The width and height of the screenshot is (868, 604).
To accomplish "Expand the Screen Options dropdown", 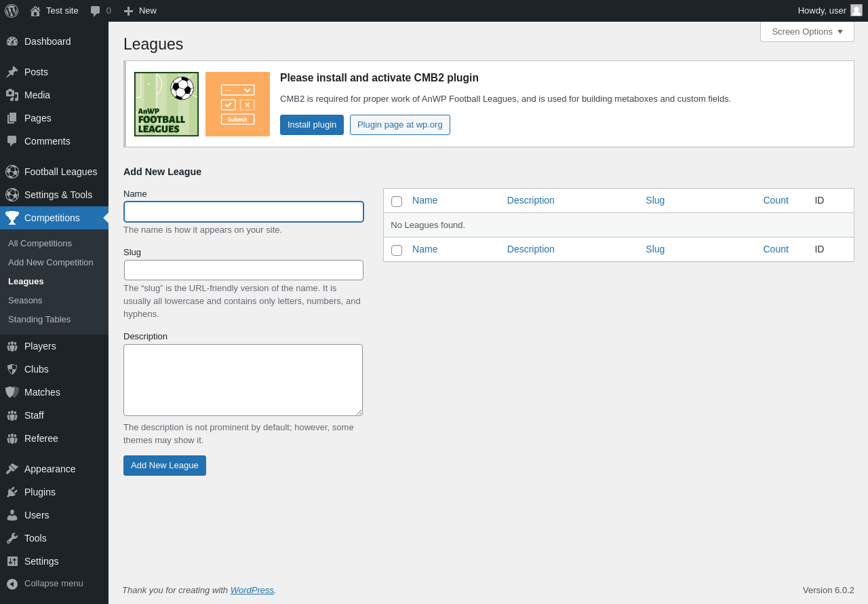I will coord(807,32).
